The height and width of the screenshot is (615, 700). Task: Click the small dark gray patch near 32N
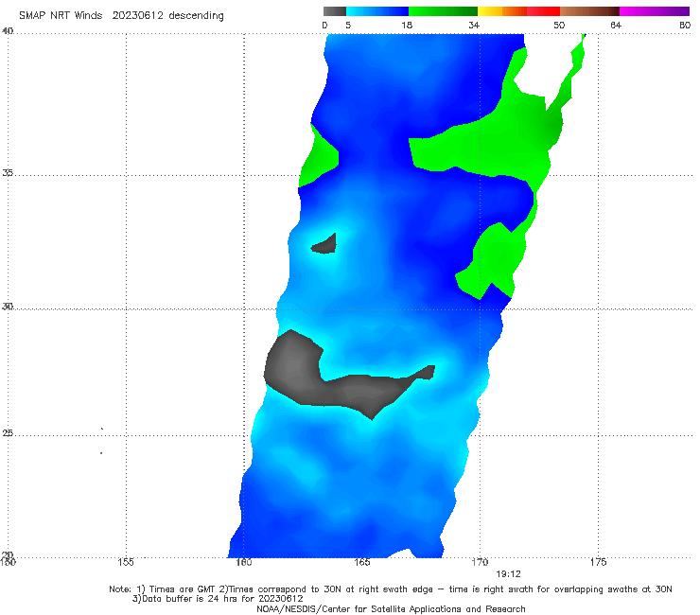pos(326,245)
